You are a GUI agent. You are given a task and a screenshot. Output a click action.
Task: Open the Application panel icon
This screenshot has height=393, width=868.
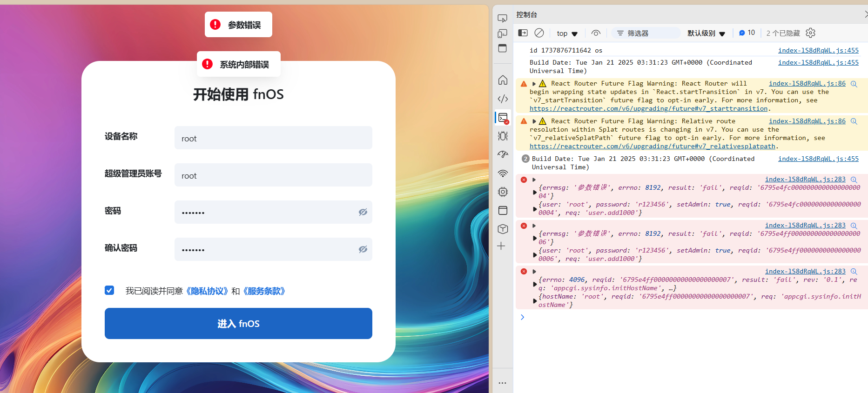(x=503, y=210)
